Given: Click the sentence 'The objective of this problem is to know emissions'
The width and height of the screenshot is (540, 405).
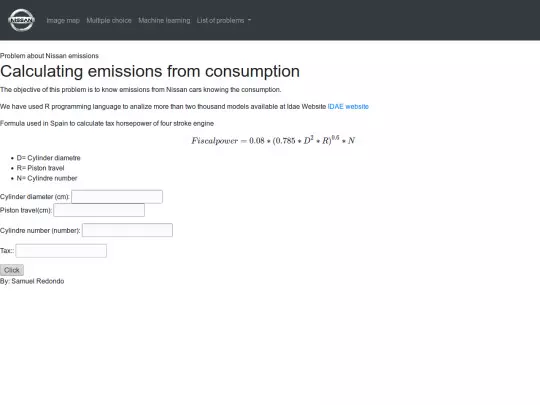Looking at the screenshot, I should [141, 90].
